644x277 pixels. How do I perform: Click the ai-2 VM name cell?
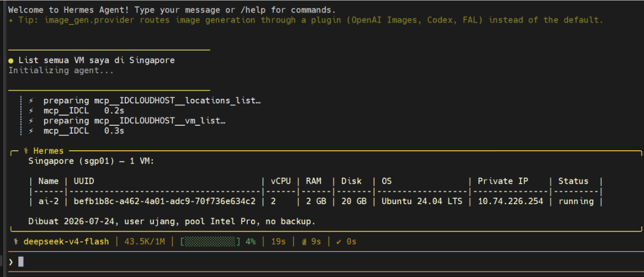[48, 202]
